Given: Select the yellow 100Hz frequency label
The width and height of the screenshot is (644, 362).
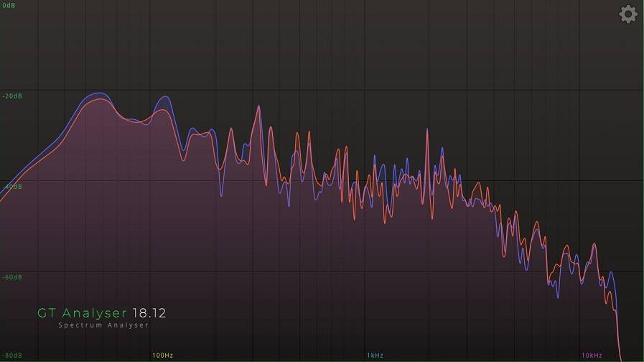Looking at the screenshot, I should pyautogui.click(x=162, y=356).
